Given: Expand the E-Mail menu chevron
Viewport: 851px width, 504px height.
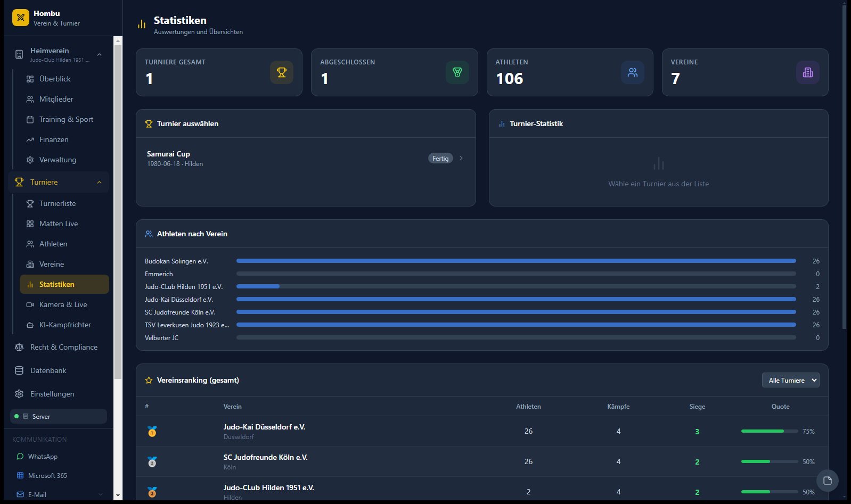Looking at the screenshot, I should pos(101,494).
